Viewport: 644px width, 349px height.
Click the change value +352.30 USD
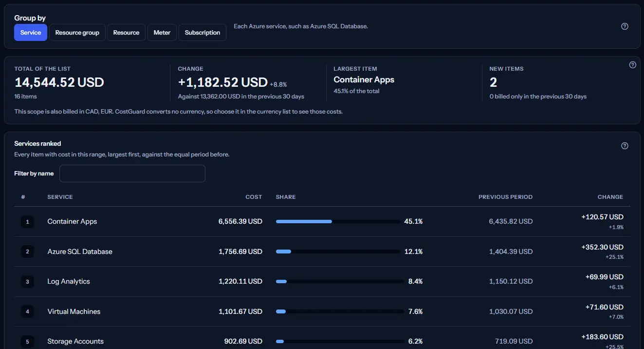pos(603,247)
